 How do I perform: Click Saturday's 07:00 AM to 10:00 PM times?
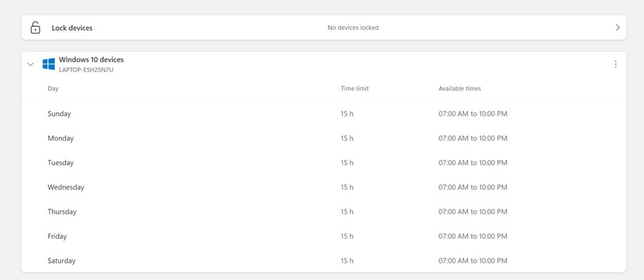(x=473, y=261)
